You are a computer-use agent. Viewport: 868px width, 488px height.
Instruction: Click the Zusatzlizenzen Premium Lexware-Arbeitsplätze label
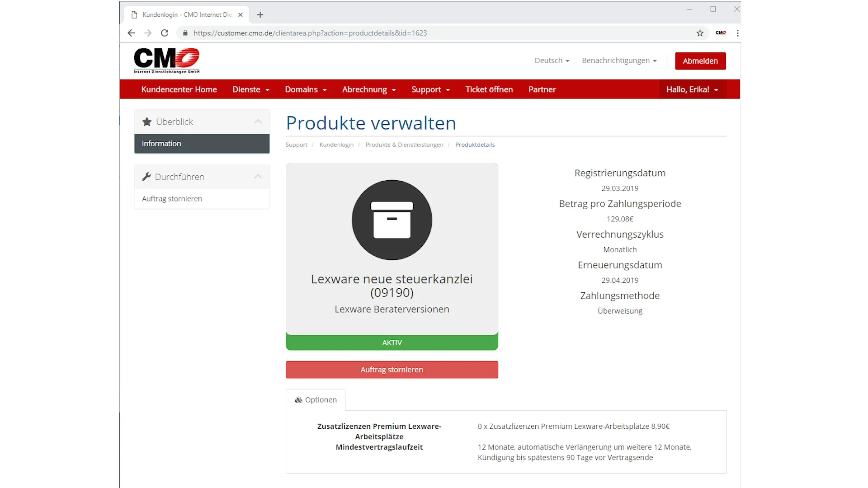point(379,432)
